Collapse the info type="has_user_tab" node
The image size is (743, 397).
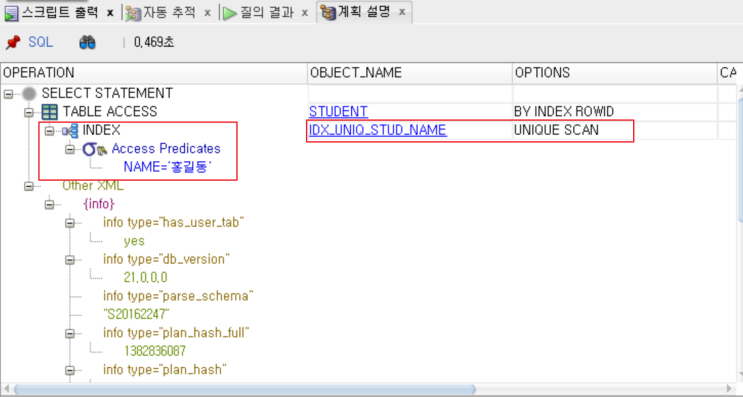click(70, 223)
